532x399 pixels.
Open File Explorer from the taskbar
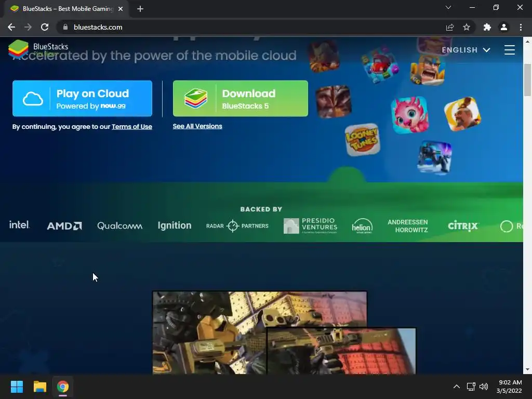(x=39, y=387)
